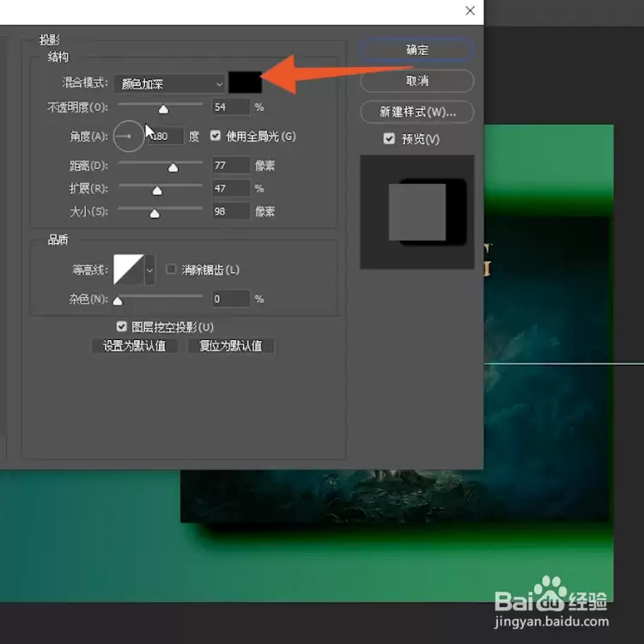Click the 扩展 slider handle
Screen dimensions: 644x644
[157, 191]
